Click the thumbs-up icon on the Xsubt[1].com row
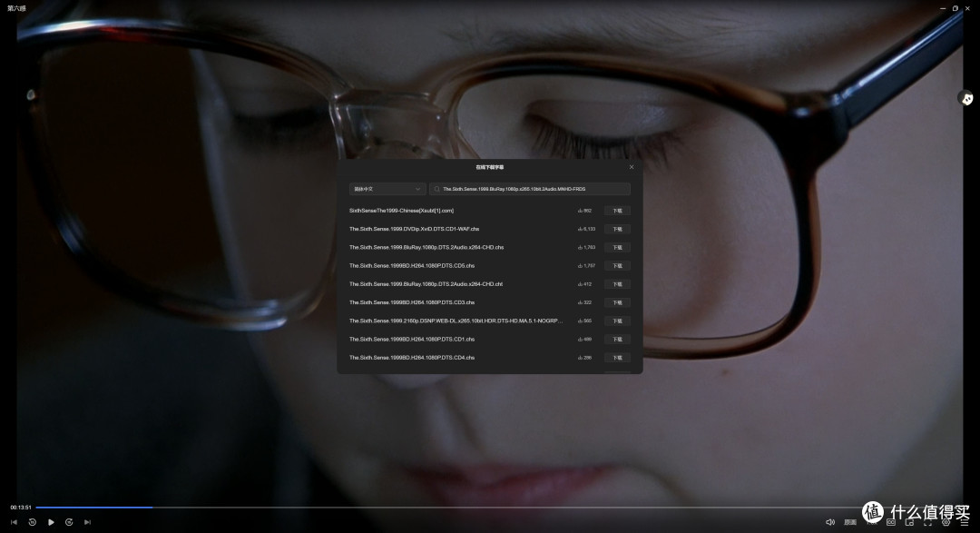Viewport: 980px width, 533px height. point(580,211)
